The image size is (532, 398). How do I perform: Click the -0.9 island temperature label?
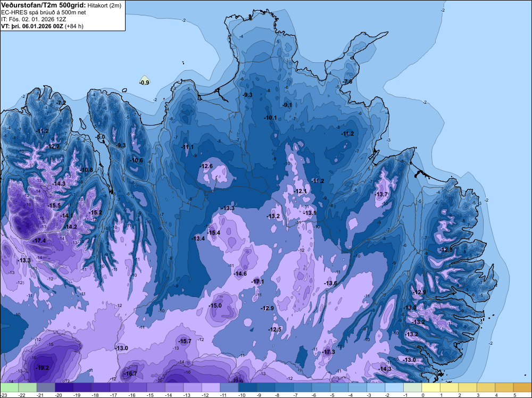[145, 82]
